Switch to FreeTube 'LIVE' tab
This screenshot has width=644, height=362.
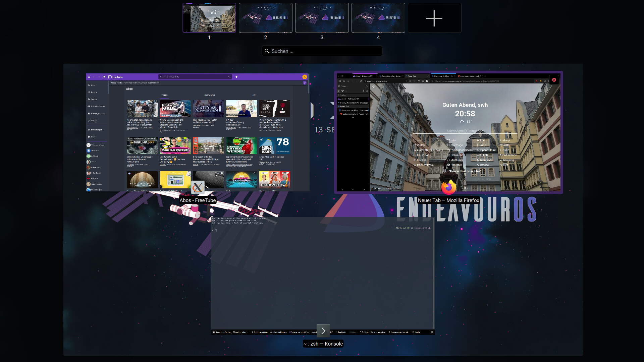pyautogui.click(x=254, y=95)
